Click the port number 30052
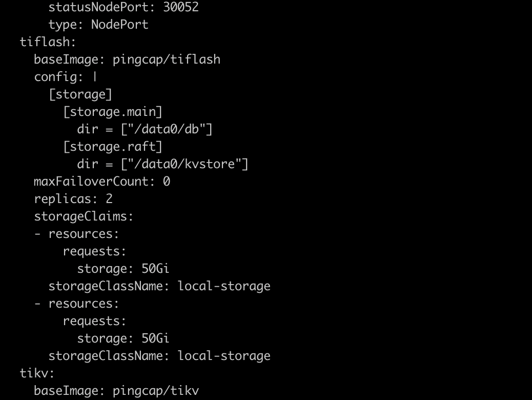This screenshot has height=400, width=532. [x=181, y=7]
